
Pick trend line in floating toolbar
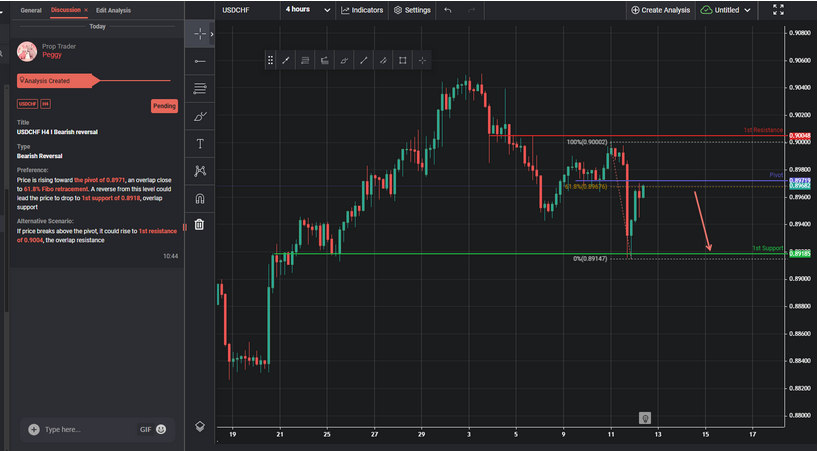(286, 60)
